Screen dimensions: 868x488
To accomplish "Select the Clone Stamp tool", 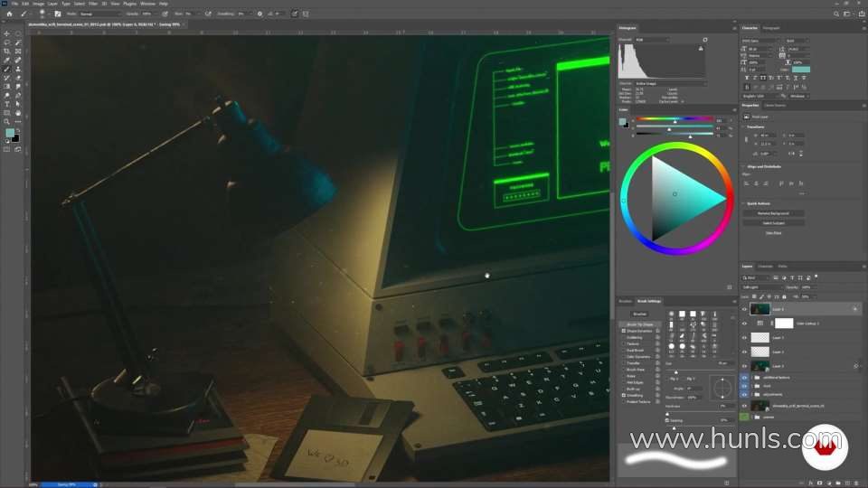I will tap(18, 70).
